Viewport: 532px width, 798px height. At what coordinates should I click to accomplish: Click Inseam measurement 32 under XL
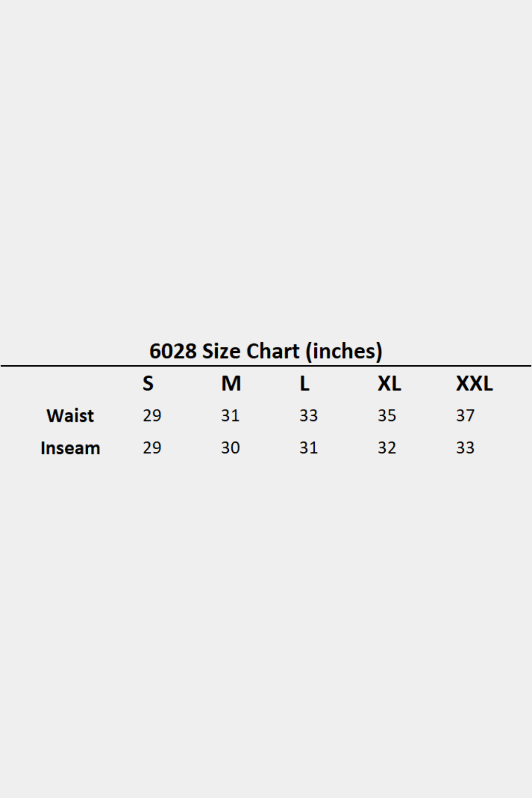(x=387, y=448)
